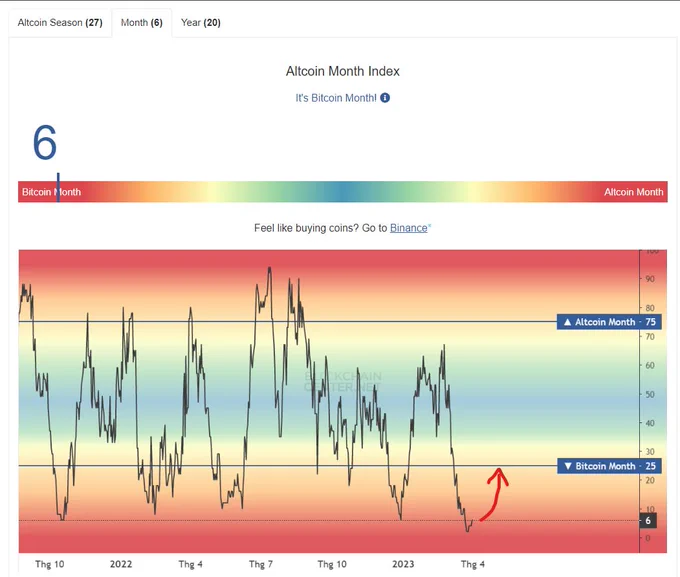This screenshot has width=680, height=577.
Task: Click the index marker on the gradient bar
Action: click(x=58, y=187)
